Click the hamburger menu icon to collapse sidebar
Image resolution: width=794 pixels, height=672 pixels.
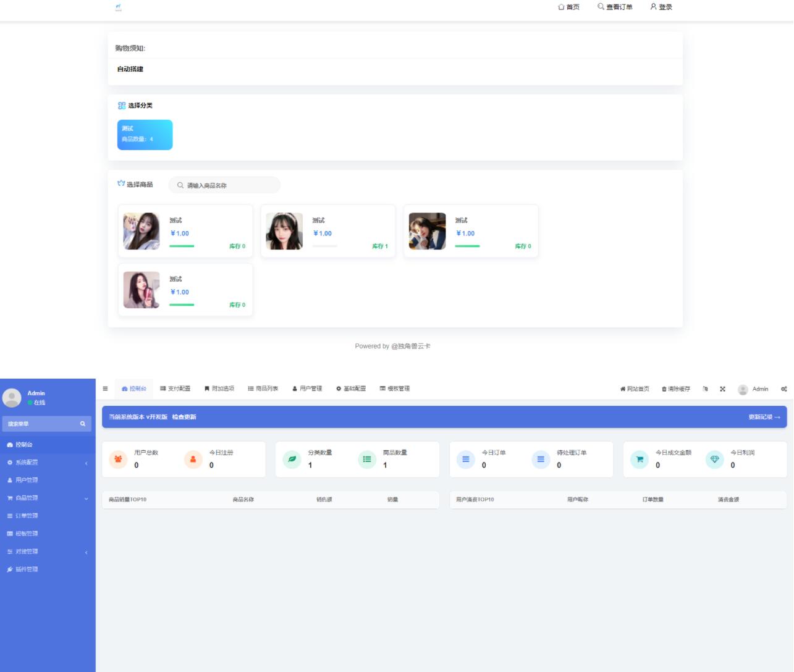(105, 388)
